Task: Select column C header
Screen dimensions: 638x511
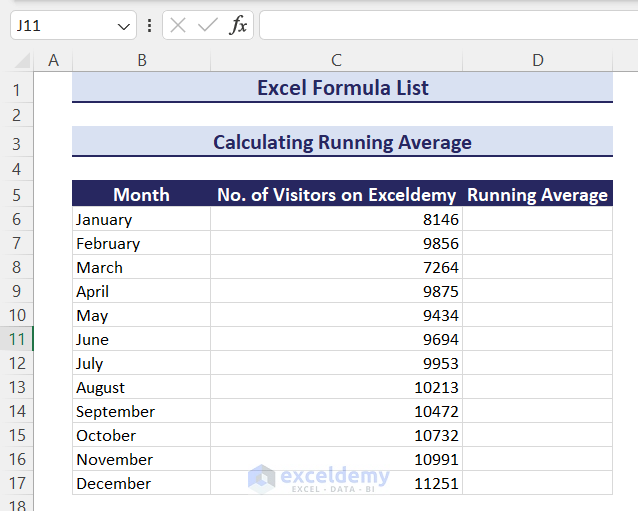Action: (x=336, y=61)
